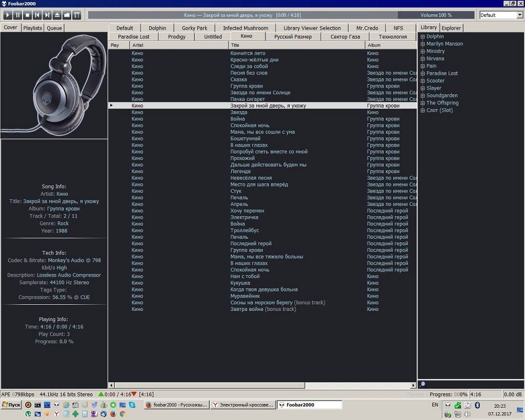Click the Volume 100 % slider bar

coord(436,15)
